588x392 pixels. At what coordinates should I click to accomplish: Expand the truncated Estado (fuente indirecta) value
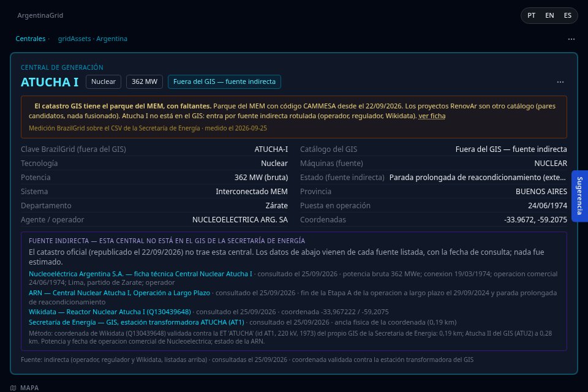coord(478,178)
